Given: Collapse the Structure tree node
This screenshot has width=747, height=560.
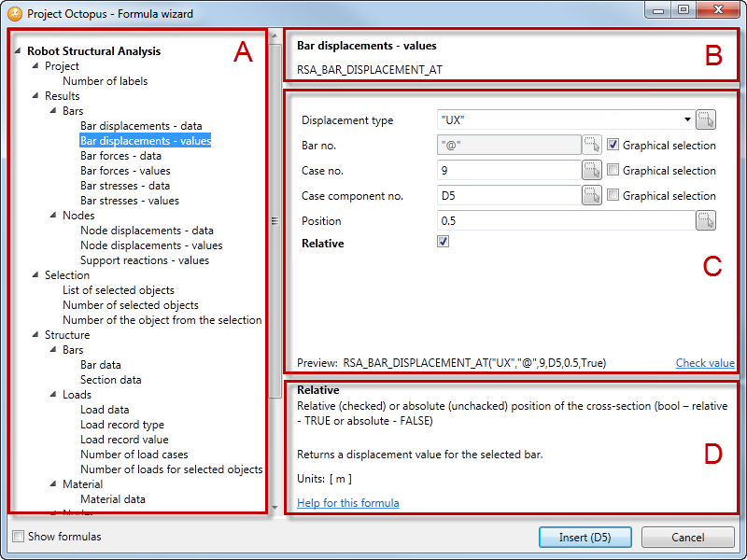Looking at the screenshot, I should pos(35,335).
